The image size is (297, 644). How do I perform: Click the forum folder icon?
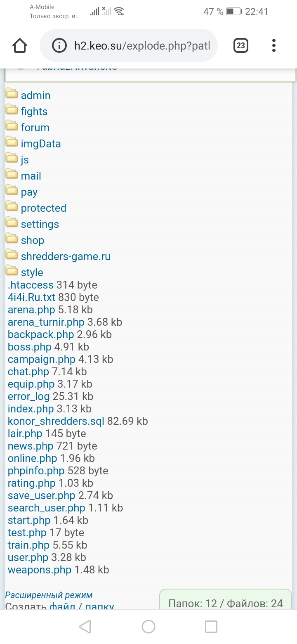tap(12, 127)
